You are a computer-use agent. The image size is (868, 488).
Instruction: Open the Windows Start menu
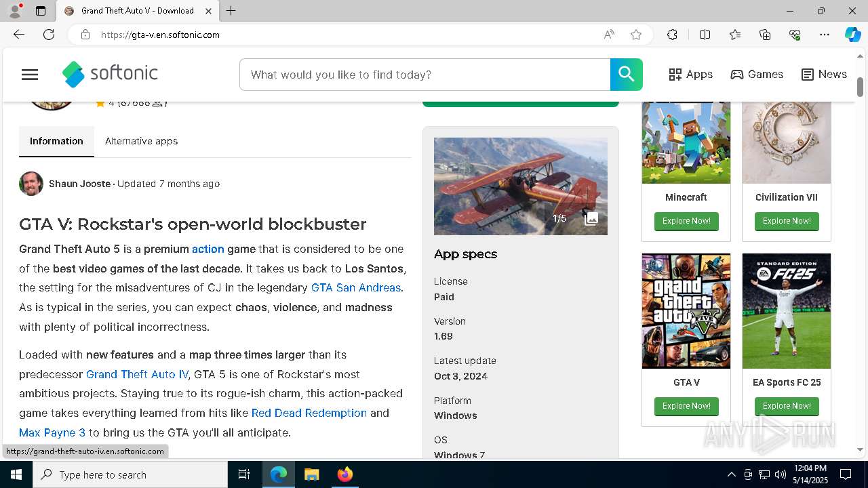16,474
